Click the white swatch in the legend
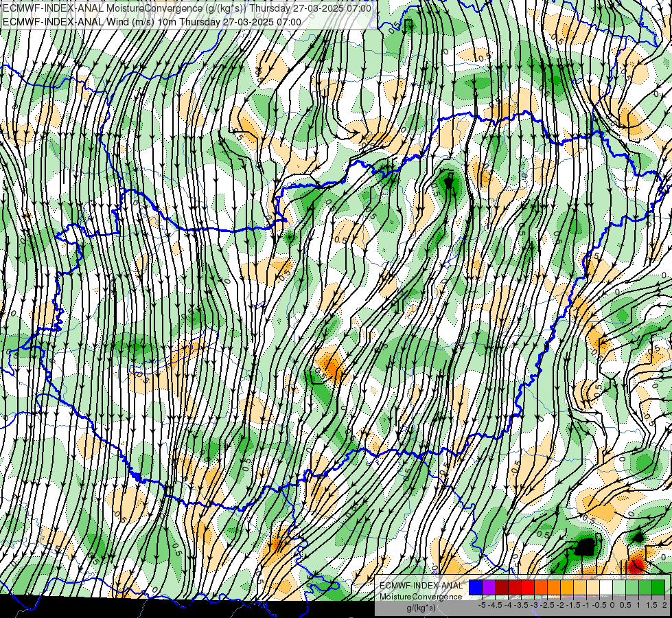 coord(606,588)
